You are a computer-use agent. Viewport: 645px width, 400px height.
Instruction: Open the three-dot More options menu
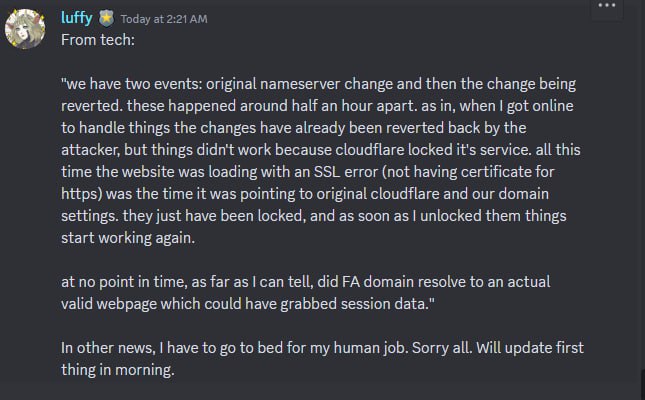[607, 6]
